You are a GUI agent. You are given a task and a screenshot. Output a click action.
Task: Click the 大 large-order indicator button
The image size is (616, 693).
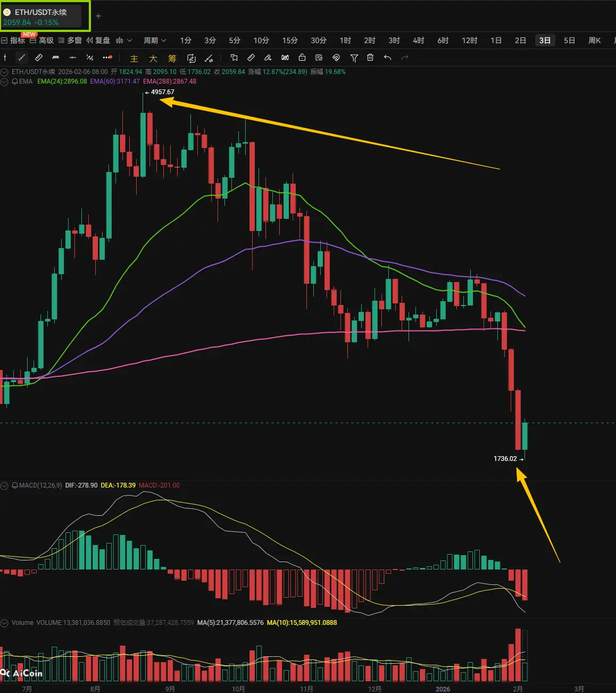click(x=153, y=59)
